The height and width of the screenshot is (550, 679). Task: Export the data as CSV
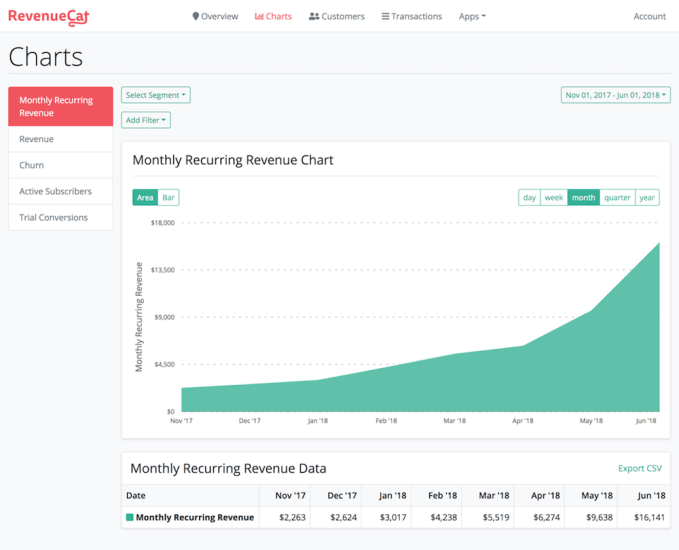click(x=640, y=468)
